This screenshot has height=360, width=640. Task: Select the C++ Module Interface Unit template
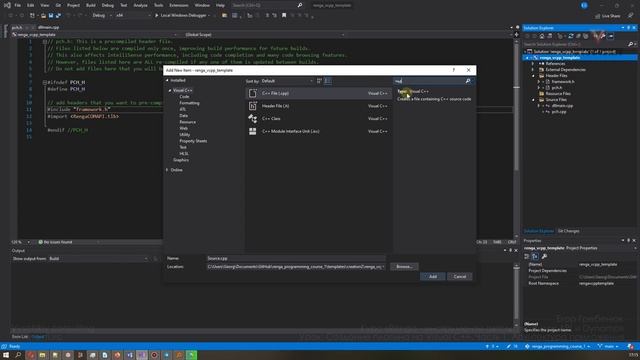coord(318,131)
